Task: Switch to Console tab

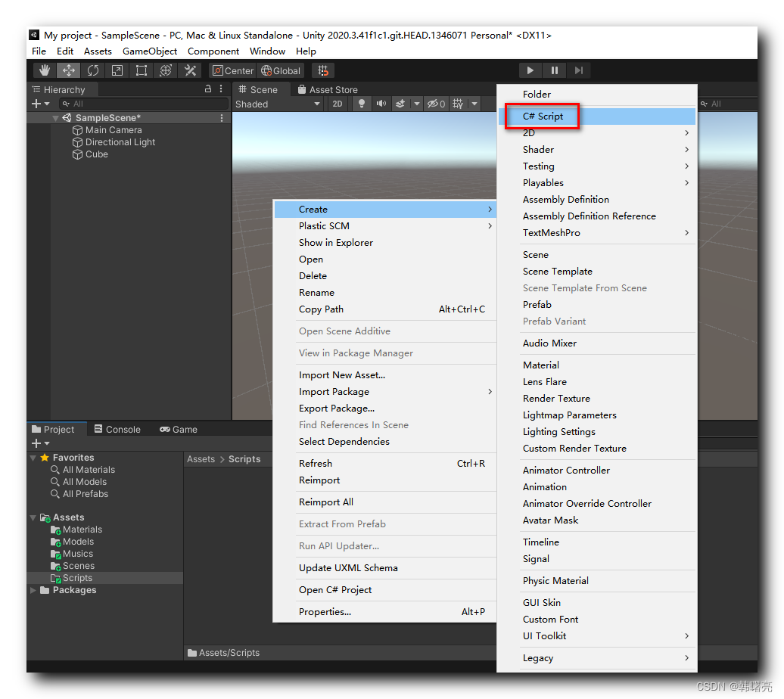Action: 117,430
